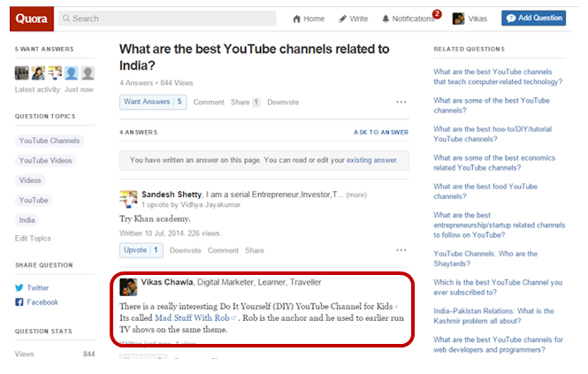Open the question's more options ellipsis
Image resolution: width=588 pixels, height=374 pixels.
pos(401,102)
